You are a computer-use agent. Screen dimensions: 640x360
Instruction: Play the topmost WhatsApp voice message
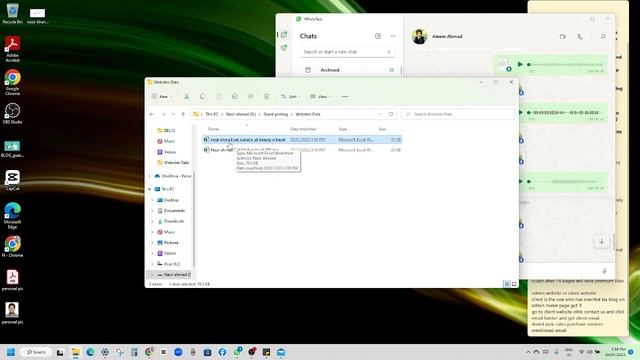[x=520, y=64]
